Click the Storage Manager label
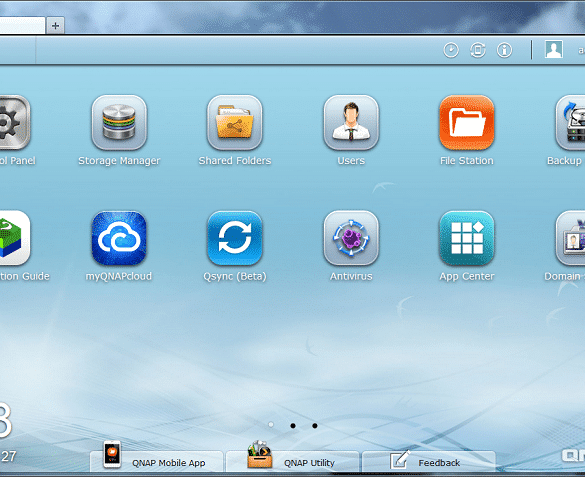585x477 pixels. 119,161
